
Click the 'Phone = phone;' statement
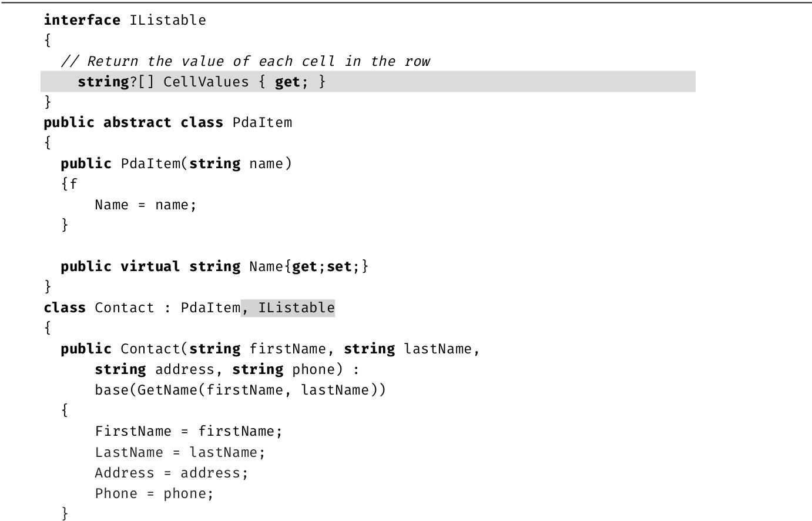[x=154, y=493]
